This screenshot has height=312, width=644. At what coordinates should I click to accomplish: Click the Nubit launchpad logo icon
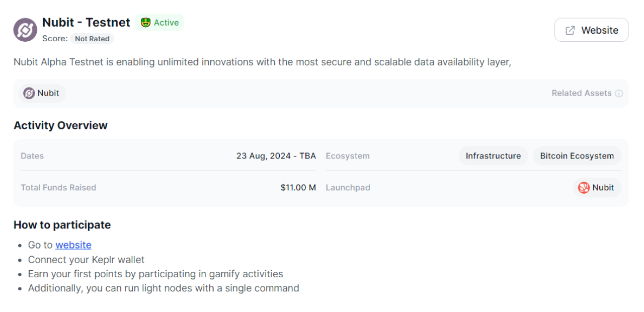(584, 188)
